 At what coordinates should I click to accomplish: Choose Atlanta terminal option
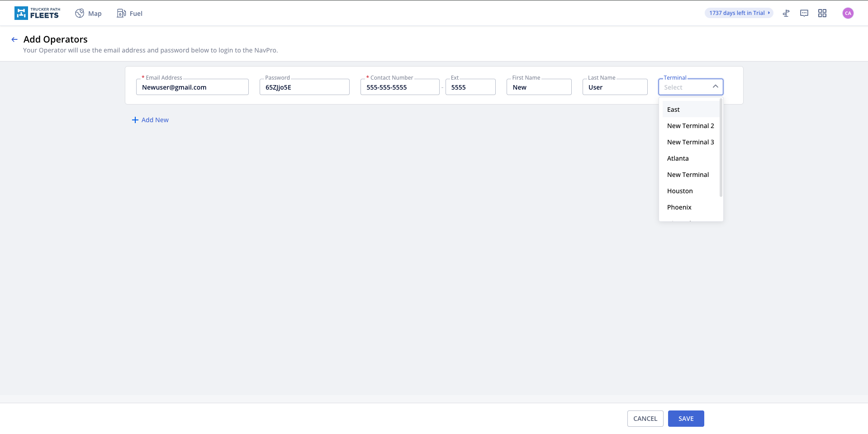pos(678,158)
